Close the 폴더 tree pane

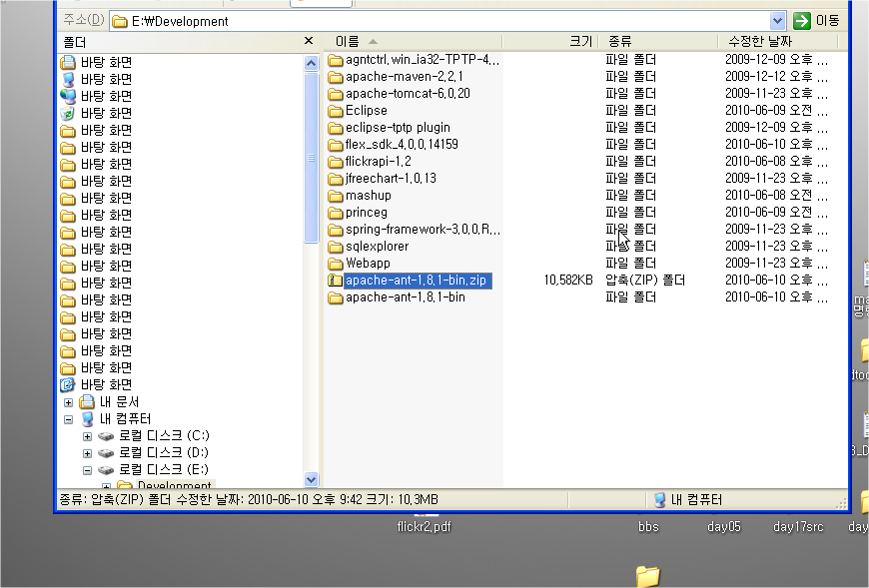click(x=309, y=41)
